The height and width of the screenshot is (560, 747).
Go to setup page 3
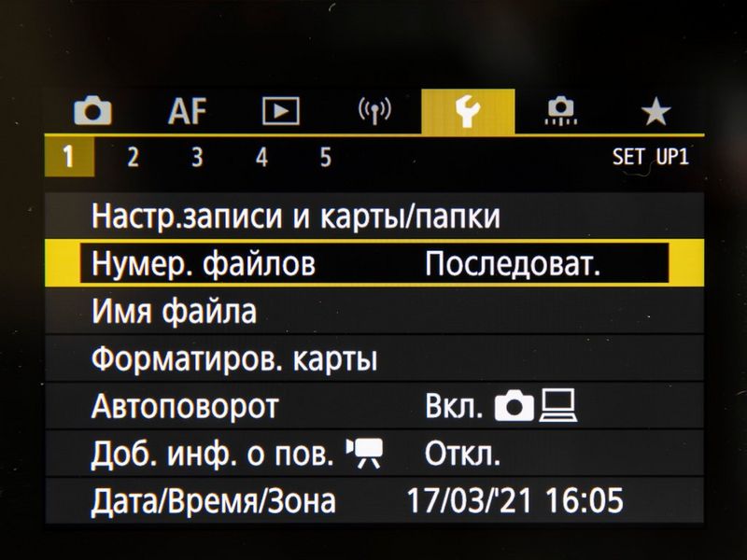(x=197, y=157)
